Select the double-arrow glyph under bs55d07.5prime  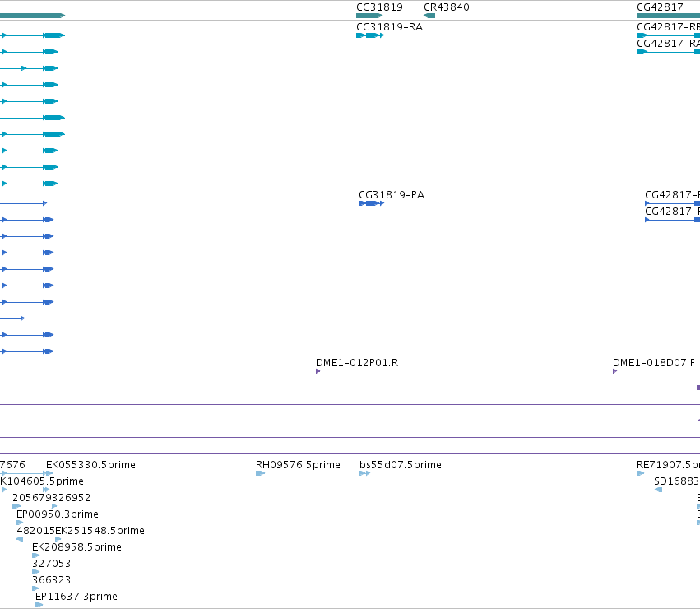pyautogui.click(x=364, y=473)
